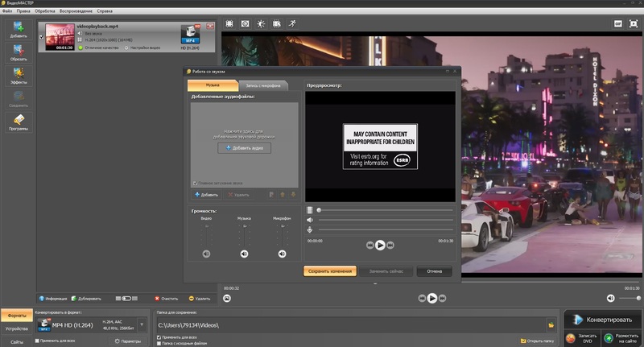Play the main preview video

(x=432, y=298)
